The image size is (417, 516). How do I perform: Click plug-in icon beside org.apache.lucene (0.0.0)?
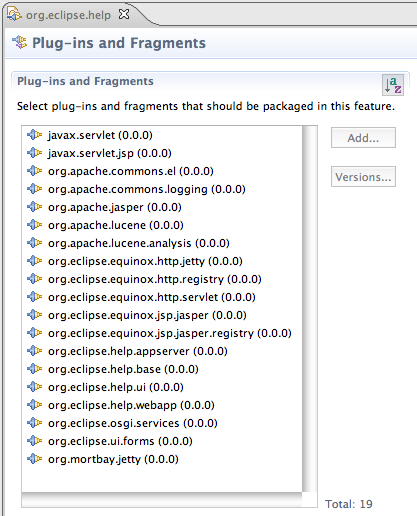[35, 225]
